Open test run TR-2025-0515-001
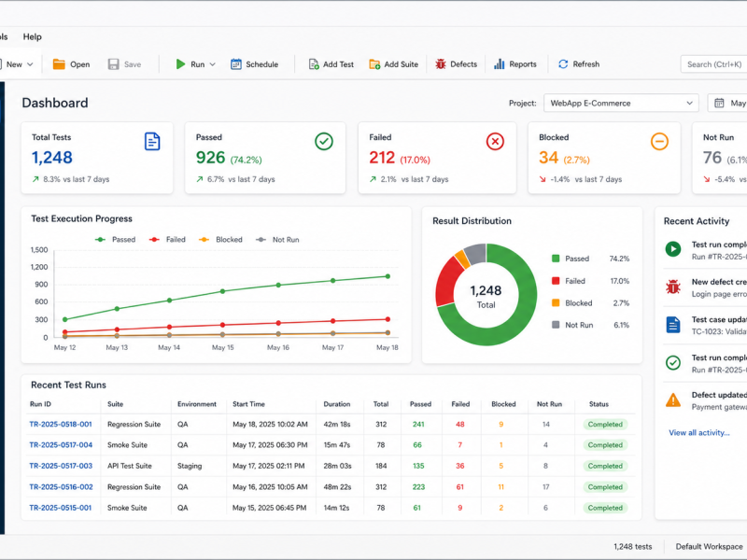 pyautogui.click(x=60, y=508)
